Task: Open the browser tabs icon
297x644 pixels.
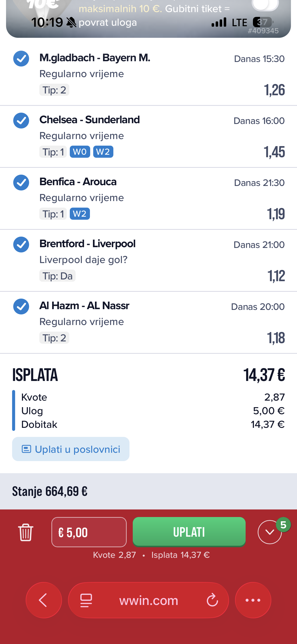Action: [86, 600]
